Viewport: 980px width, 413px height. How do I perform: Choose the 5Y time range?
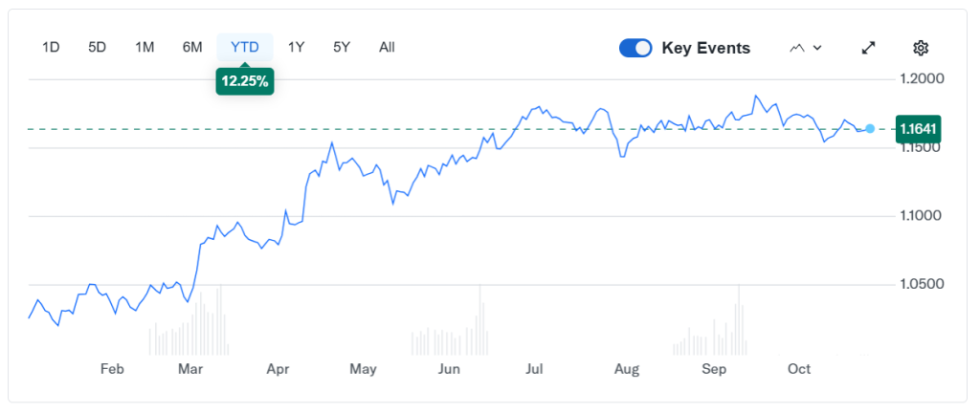click(x=342, y=47)
